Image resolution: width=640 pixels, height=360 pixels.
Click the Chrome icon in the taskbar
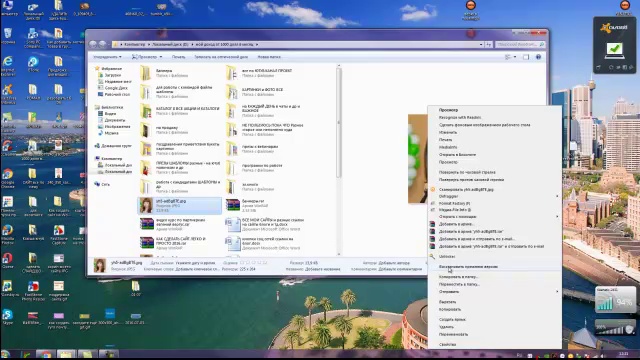point(46,354)
